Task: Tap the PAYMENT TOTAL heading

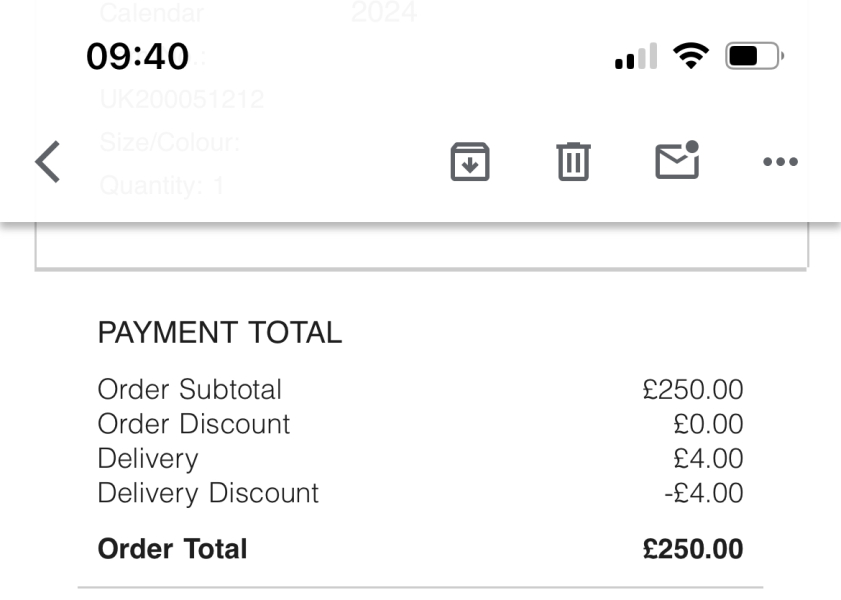Action: [x=219, y=334]
